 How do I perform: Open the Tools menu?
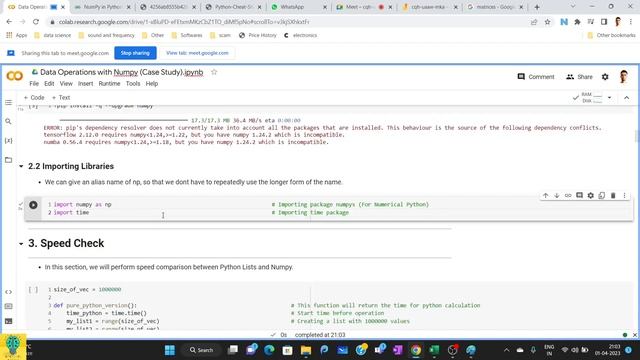tap(133, 84)
